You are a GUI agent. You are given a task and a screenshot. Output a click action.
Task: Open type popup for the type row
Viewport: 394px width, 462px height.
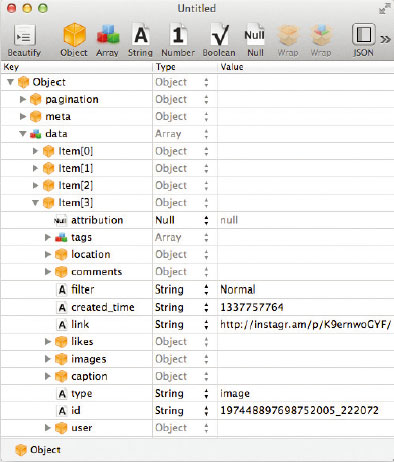(206, 394)
